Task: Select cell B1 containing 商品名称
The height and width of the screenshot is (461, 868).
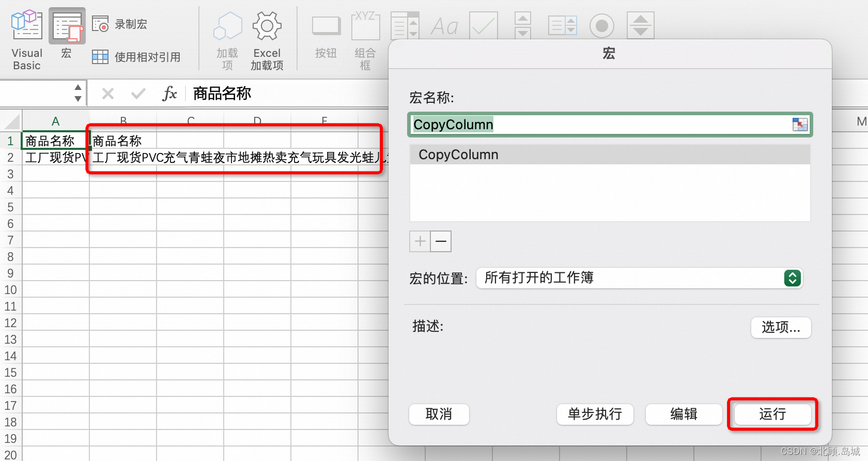Action: (x=123, y=141)
